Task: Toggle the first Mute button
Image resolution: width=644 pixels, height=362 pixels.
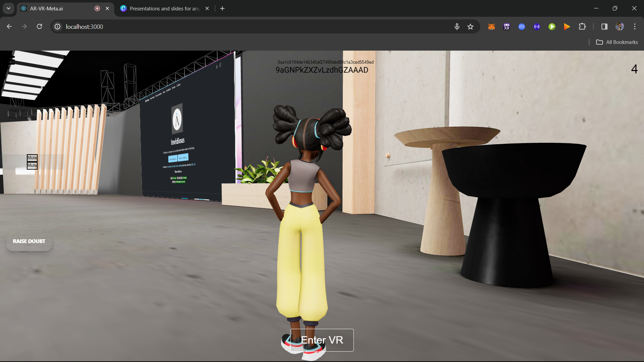Action: (x=32, y=158)
